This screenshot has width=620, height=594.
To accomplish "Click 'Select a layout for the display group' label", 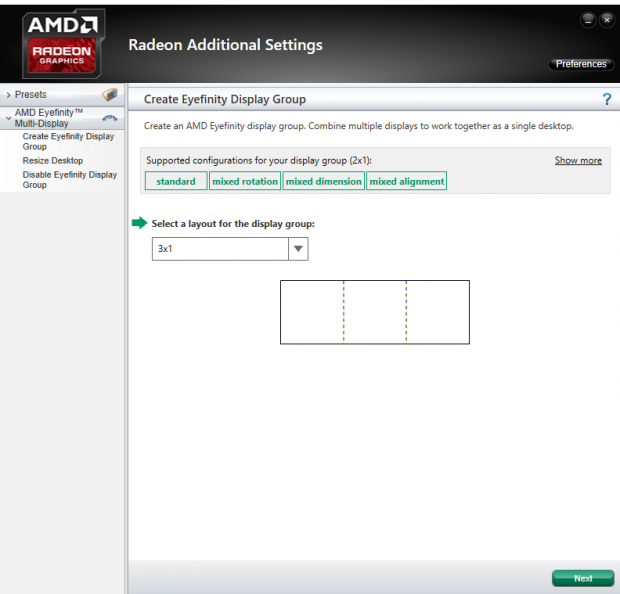I will pos(233,224).
